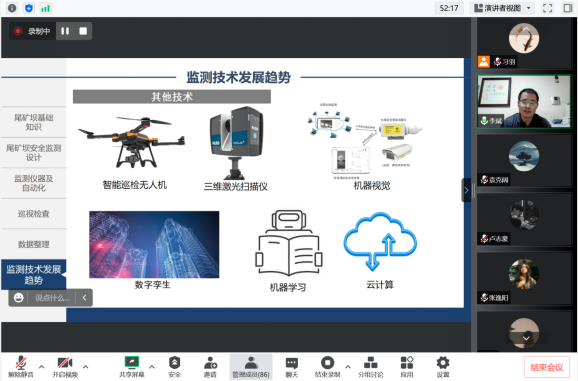
Task: Open manage members (86) panel
Action: point(251,366)
